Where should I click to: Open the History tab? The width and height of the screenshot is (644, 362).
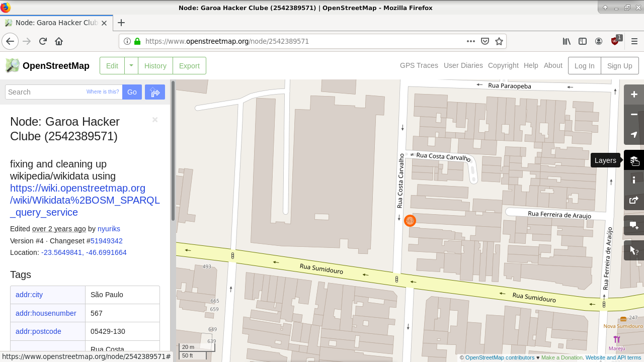coord(155,66)
